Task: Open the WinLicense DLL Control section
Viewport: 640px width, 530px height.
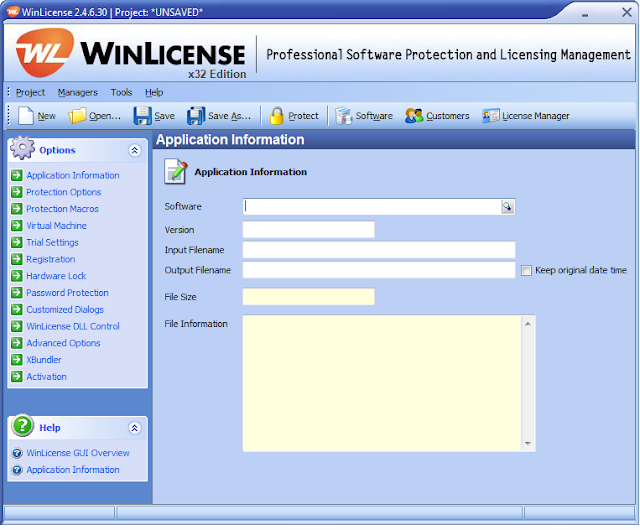Action: (73, 326)
